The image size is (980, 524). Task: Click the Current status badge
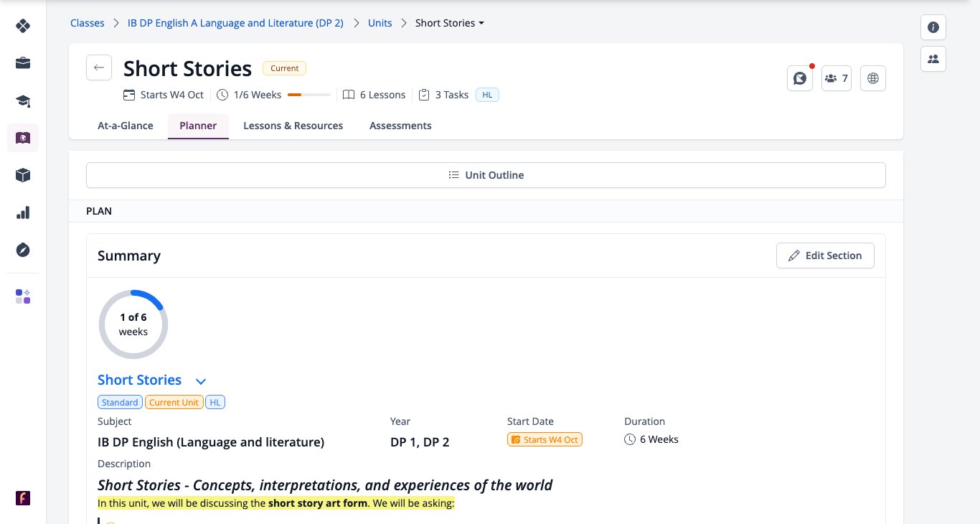point(285,68)
